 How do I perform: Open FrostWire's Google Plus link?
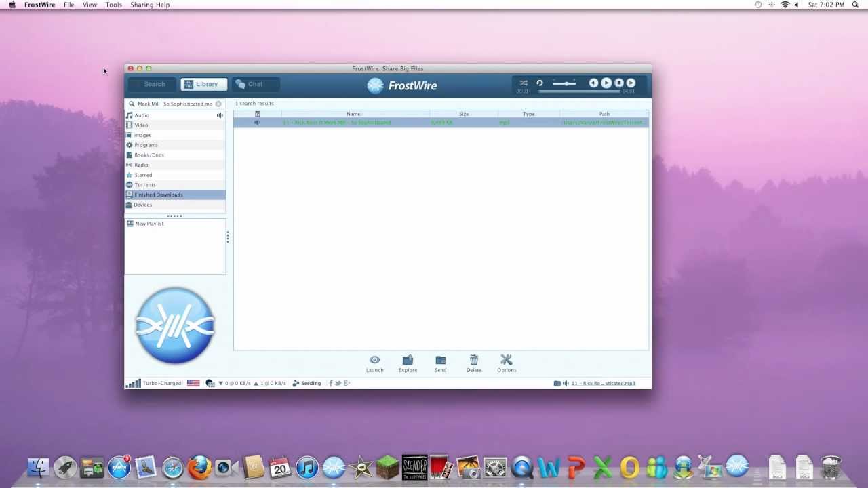[x=347, y=383]
